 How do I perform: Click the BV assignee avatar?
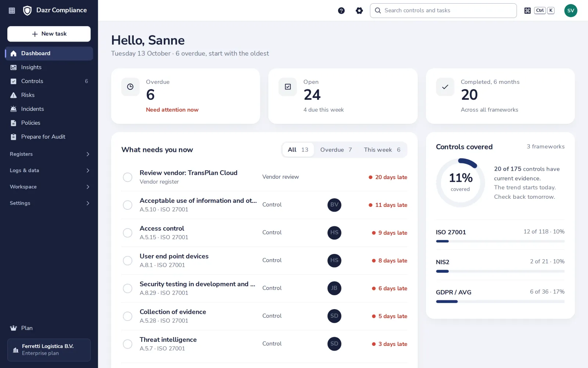pyautogui.click(x=334, y=205)
